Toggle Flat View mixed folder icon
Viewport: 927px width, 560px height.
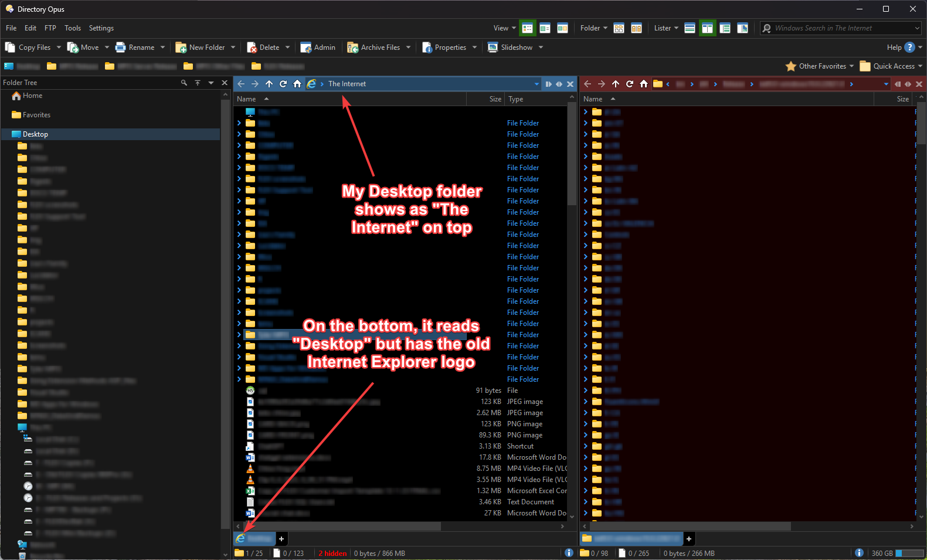tap(636, 28)
